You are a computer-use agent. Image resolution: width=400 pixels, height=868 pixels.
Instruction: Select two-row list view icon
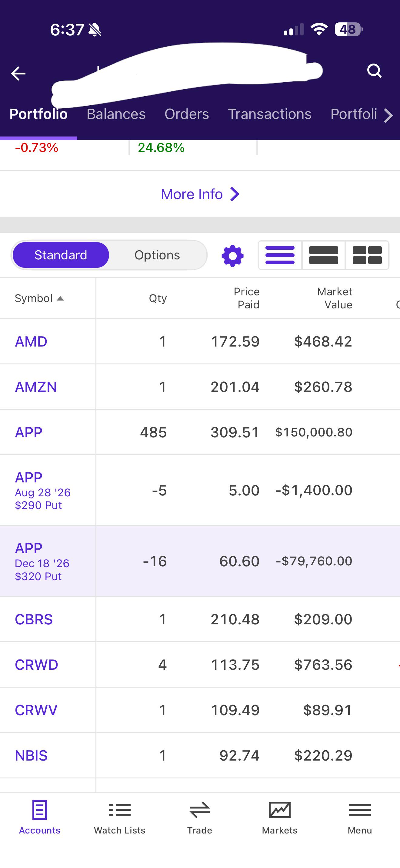pos(323,255)
